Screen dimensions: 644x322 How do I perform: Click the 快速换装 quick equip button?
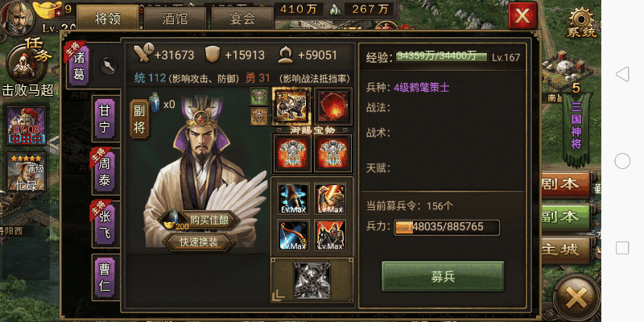click(199, 242)
